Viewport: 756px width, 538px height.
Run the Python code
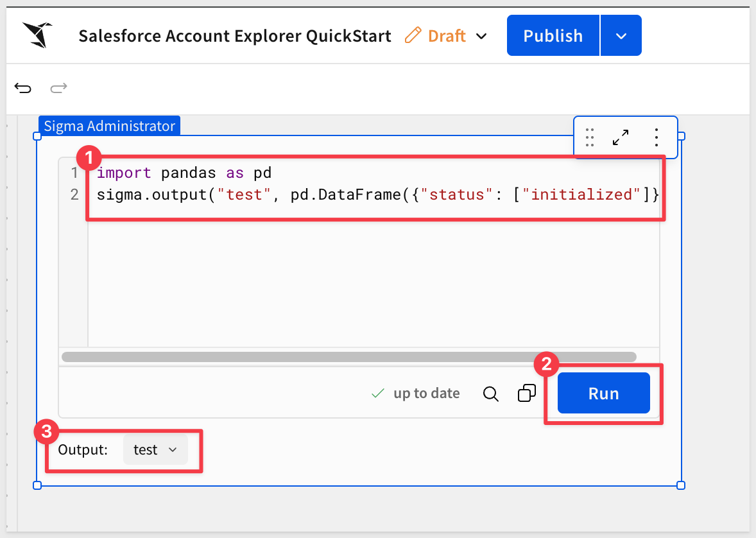click(603, 394)
